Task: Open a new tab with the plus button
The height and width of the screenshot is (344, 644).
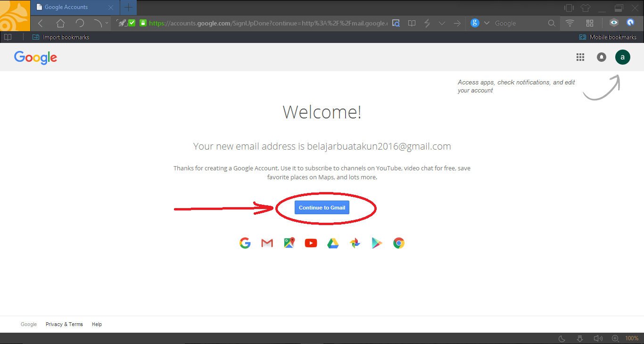Action: [128, 7]
